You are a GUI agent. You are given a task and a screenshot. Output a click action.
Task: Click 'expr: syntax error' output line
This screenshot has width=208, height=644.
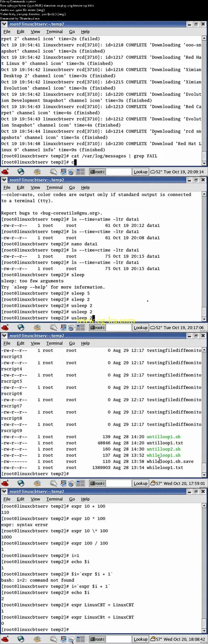click(x=24, y=525)
